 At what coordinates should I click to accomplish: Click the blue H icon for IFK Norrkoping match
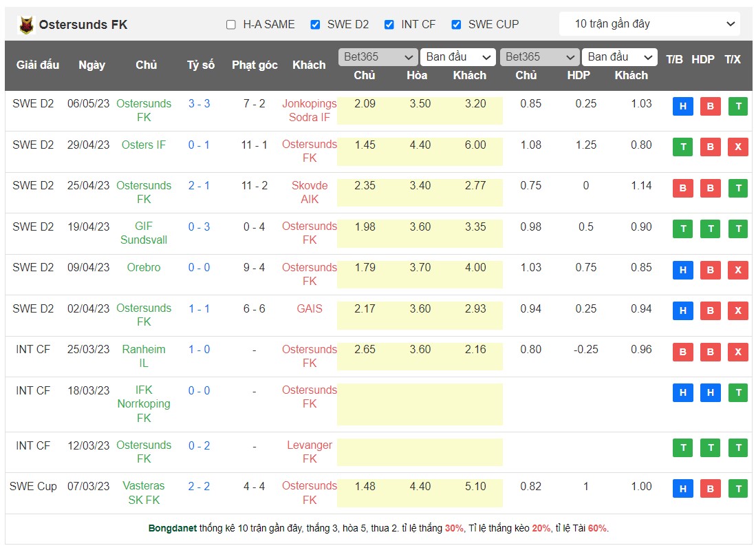click(682, 392)
